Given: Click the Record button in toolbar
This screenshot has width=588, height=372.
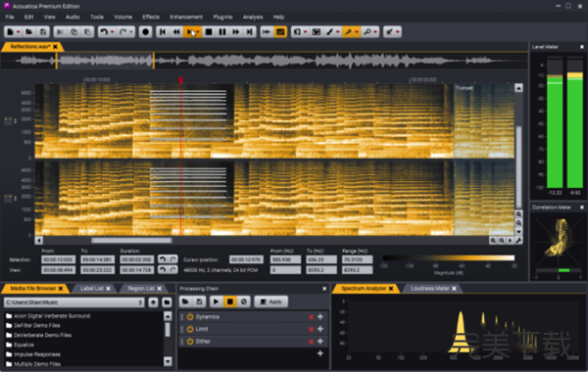Looking at the screenshot, I should point(145,32).
